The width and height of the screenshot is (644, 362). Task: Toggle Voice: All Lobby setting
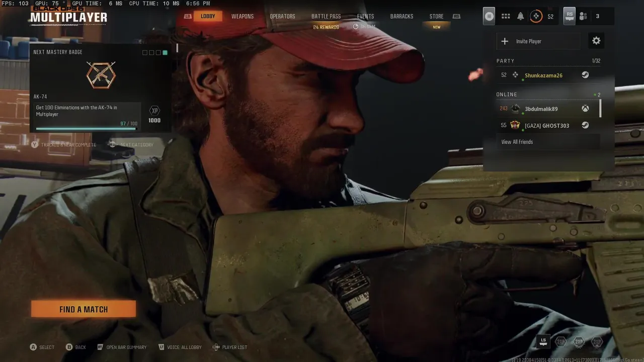(x=180, y=347)
